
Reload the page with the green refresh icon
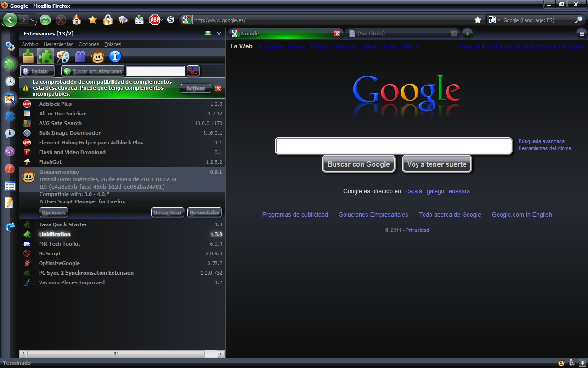[45, 20]
